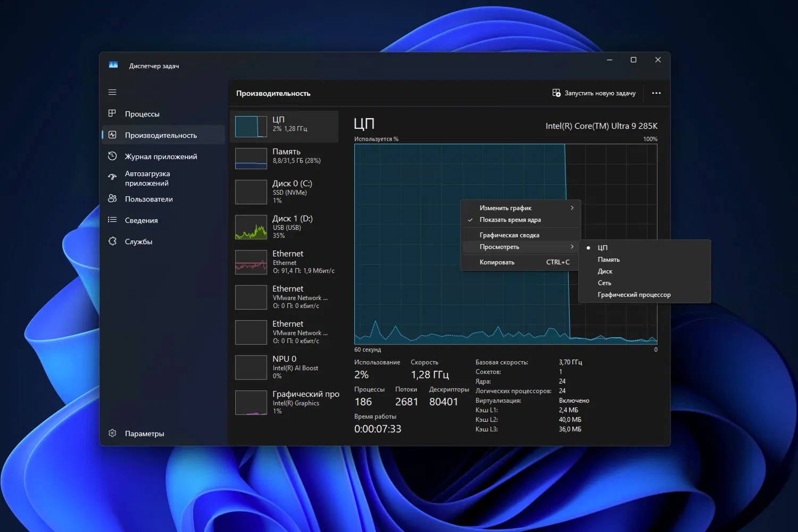Viewport: 798px width, 532px height.
Task: Click the Производительность page heading
Action: 273,93
